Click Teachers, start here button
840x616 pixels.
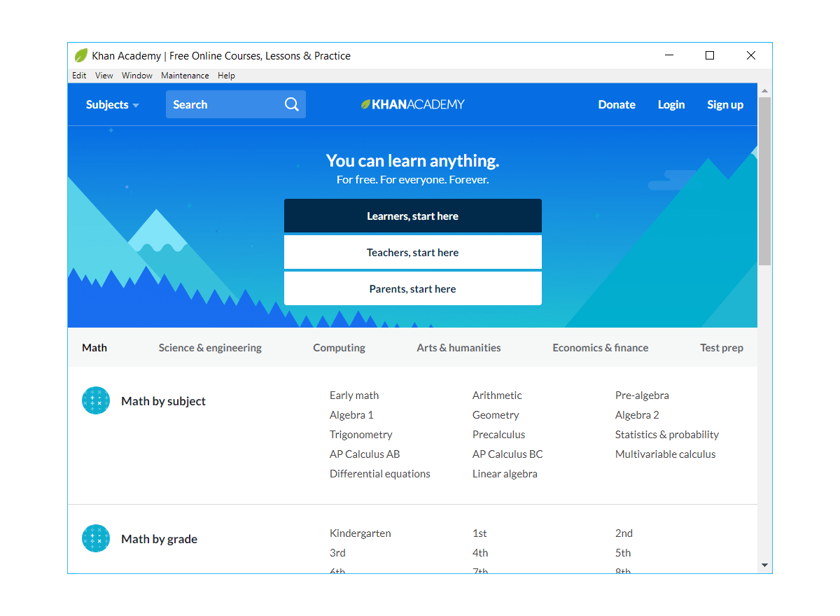point(413,252)
